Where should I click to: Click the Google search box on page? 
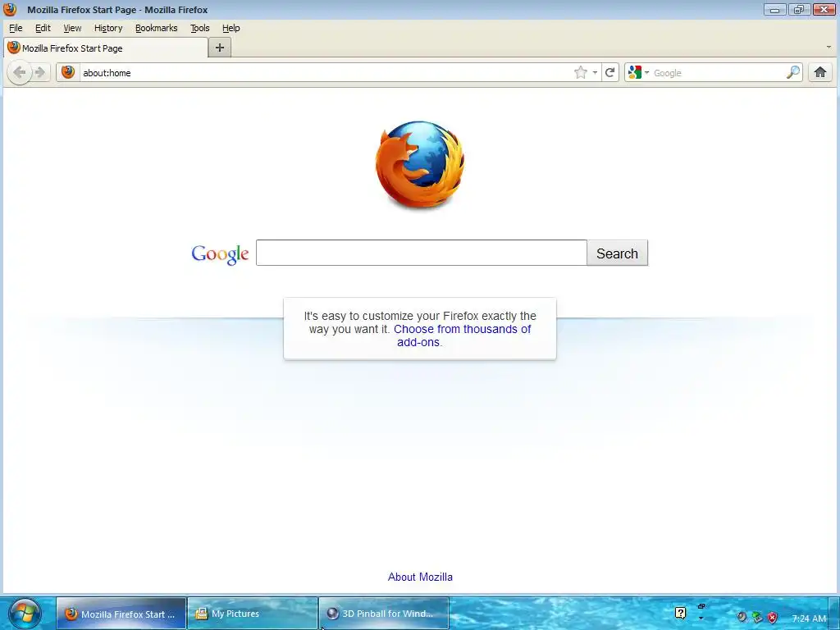[421, 253]
